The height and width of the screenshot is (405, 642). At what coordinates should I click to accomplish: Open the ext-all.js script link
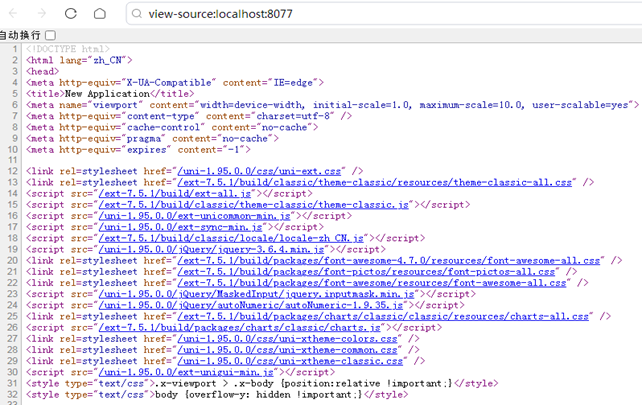coord(175,193)
